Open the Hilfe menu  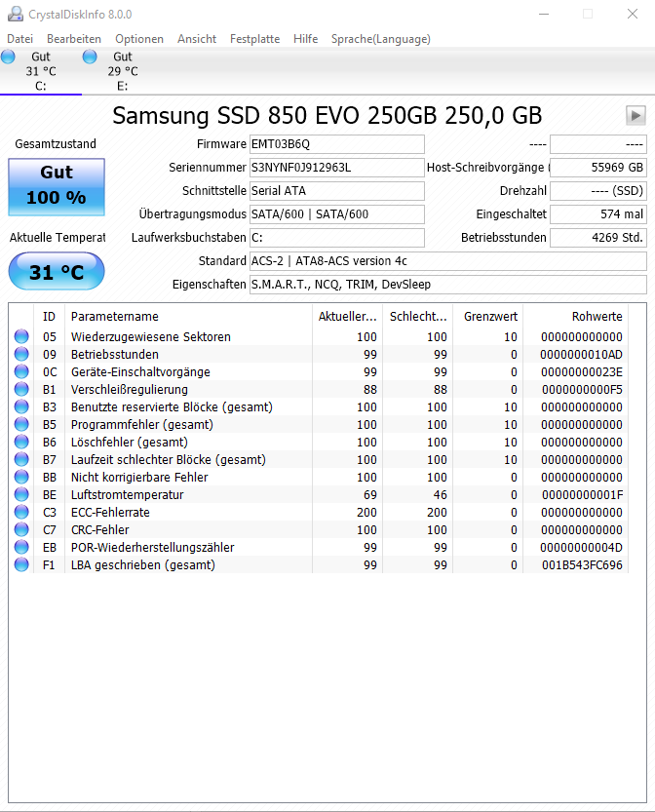305,39
